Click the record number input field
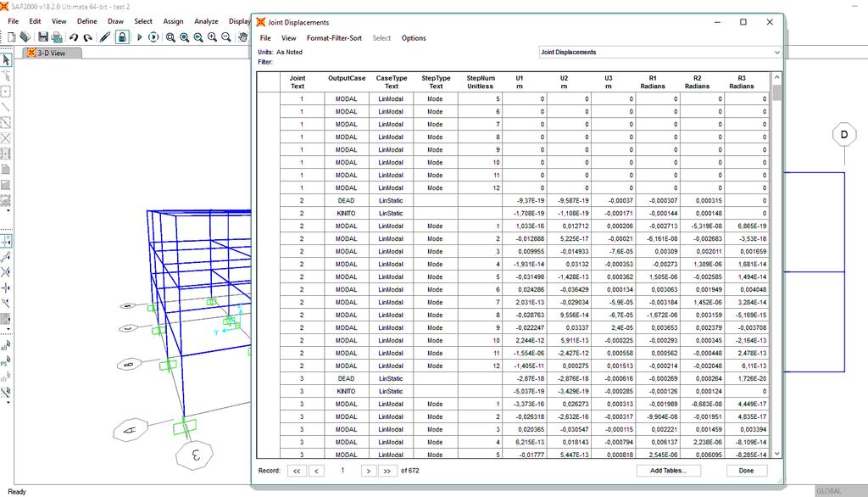The width and height of the screenshot is (868, 497). [x=342, y=471]
